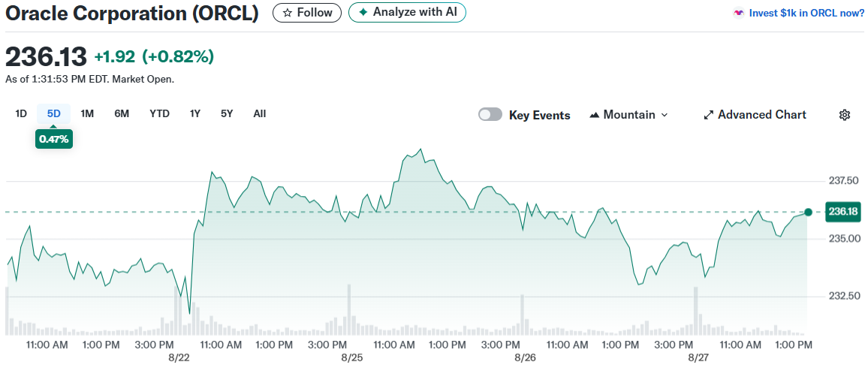Click the 8/25 date label

click(x=351, y=357)
